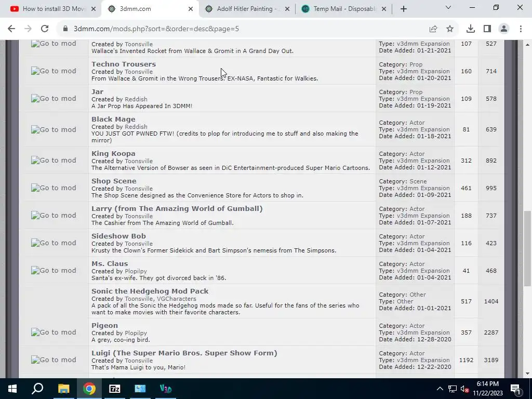Viewport: 532px width, 399px height.
Task: Open the V3D app on taskbar
Action: (166, 389)
